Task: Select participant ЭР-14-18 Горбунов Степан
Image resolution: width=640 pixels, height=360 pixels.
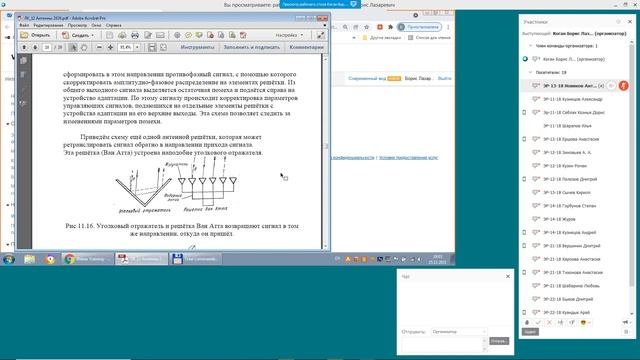Action: 569,206
